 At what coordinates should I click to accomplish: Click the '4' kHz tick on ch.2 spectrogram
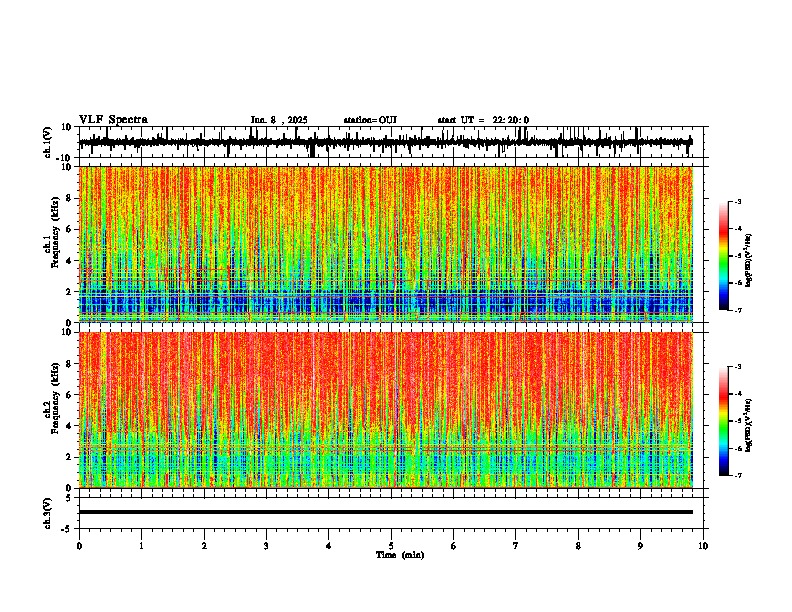tap(69, 426)
